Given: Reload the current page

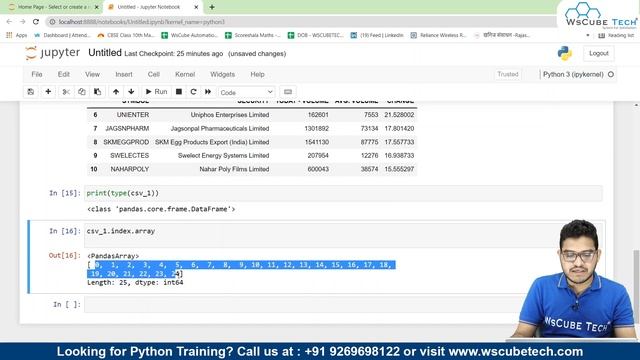Looking at the screenshot, I should tap(36, 22).
